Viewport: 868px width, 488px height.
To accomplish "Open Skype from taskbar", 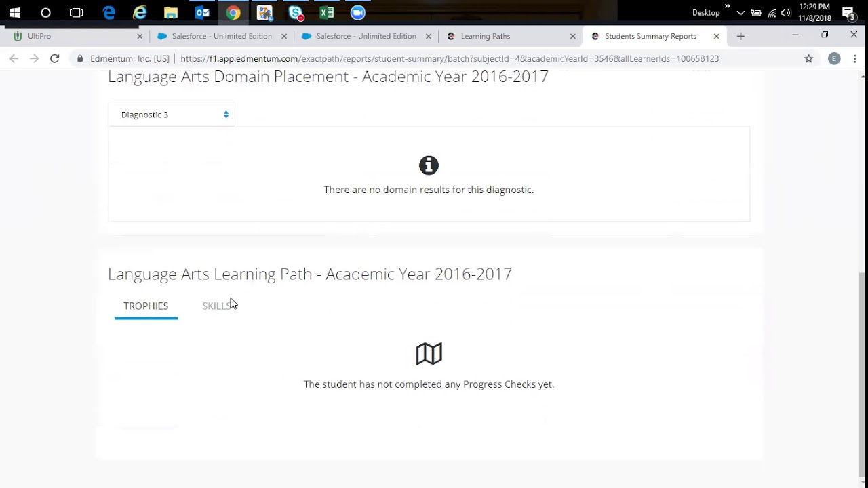I will [x=296, y=12].
